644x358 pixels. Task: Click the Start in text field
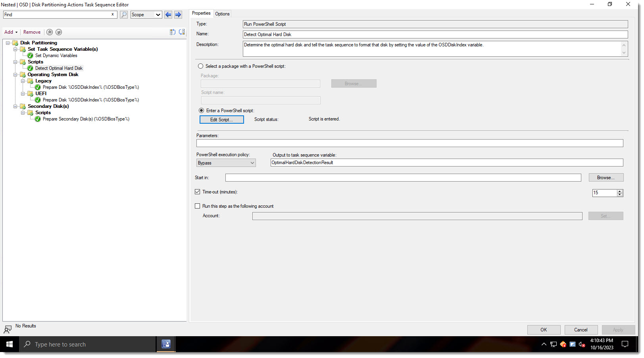pyautogui.click(x=403, y=178)
